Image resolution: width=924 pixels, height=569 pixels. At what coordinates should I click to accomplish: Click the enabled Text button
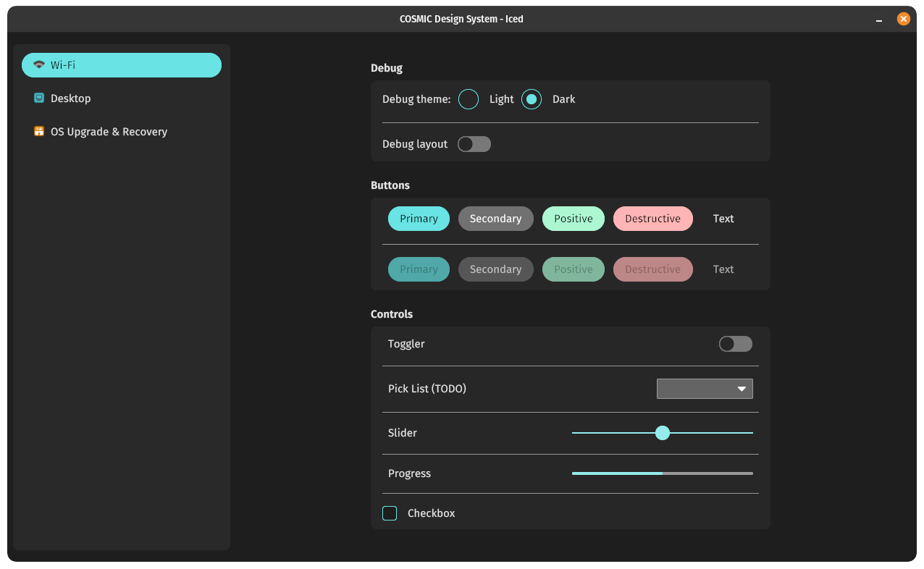tap(723, 219)
